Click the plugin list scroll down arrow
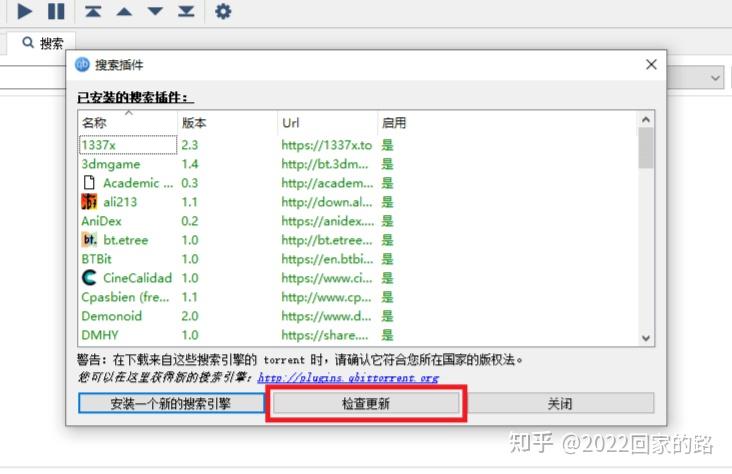732x474 pixels. [646, 338]
